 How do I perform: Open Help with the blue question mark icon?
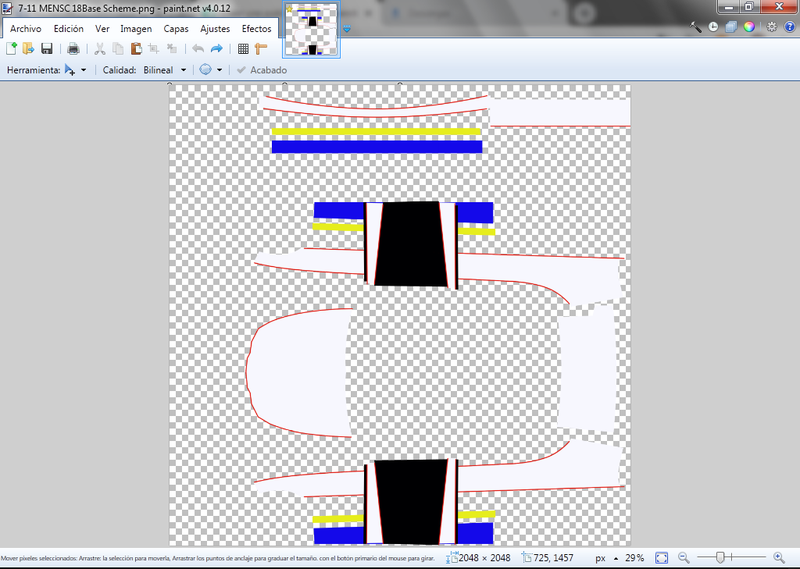point(789,27)
